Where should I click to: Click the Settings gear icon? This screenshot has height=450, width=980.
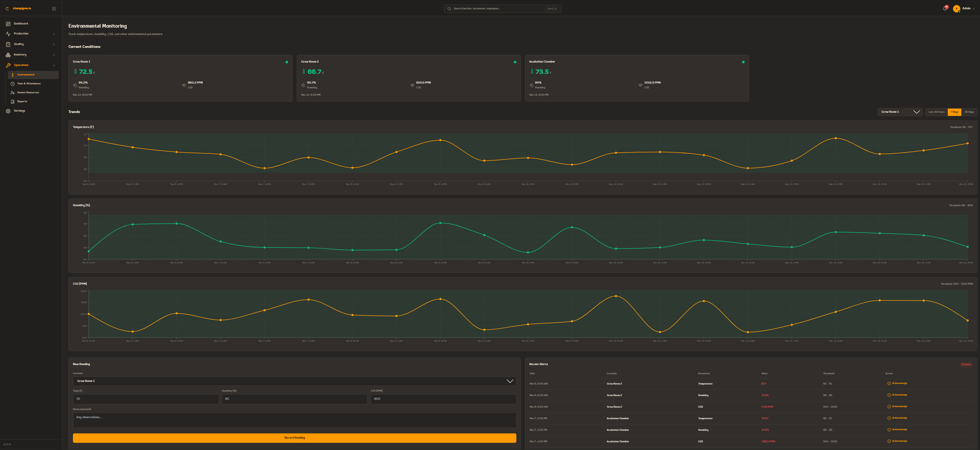pyautogui.click(x=8, y=111)
